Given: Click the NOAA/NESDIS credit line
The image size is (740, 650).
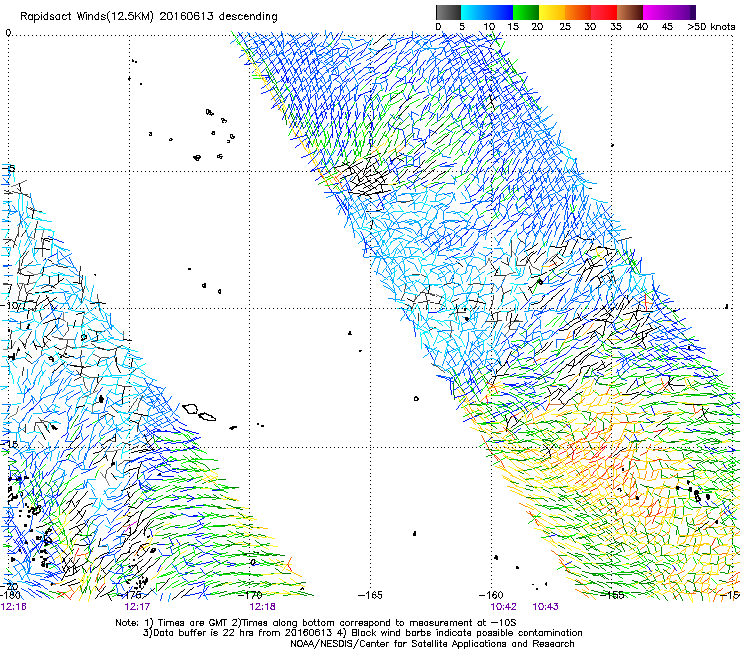Looking at the screenshot, I should coord(432,644).
